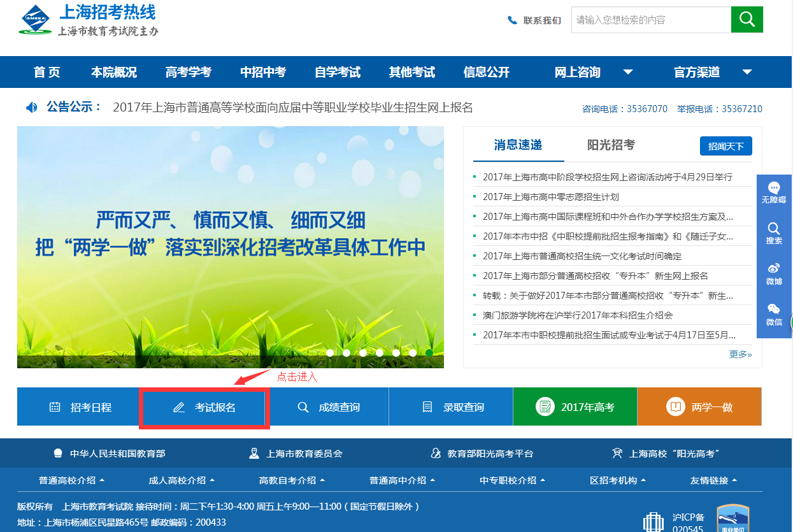
Task: Open the 无障碍 accessibility sidebar icon
Action: (x=774, y=192)
